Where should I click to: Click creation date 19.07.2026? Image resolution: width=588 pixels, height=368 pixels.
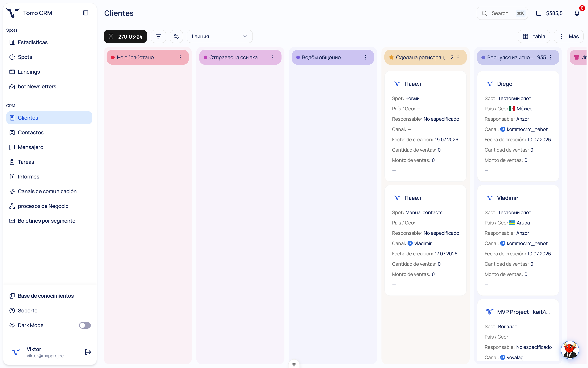[446, 140]
